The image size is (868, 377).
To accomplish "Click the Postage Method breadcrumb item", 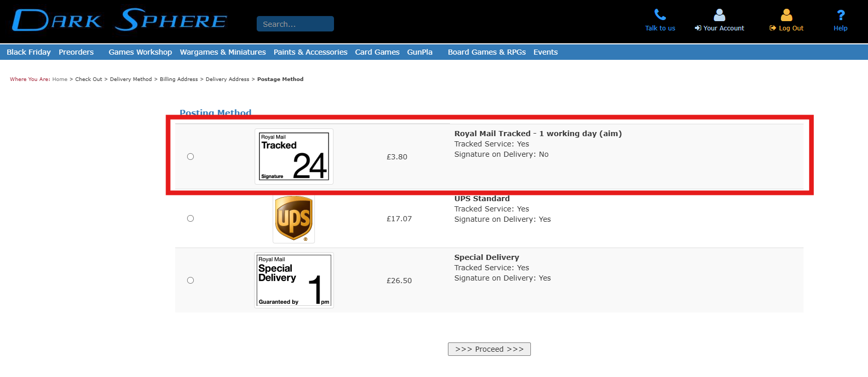I will coord(280,79).
